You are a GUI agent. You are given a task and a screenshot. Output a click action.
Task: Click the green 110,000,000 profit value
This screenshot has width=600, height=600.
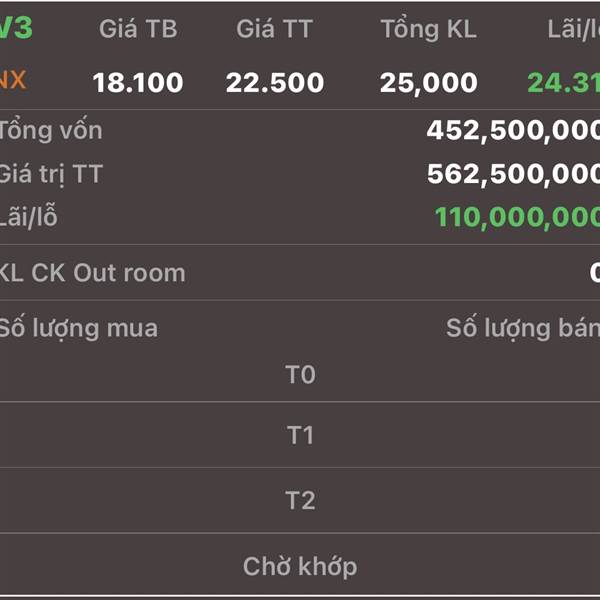point(517,218)
